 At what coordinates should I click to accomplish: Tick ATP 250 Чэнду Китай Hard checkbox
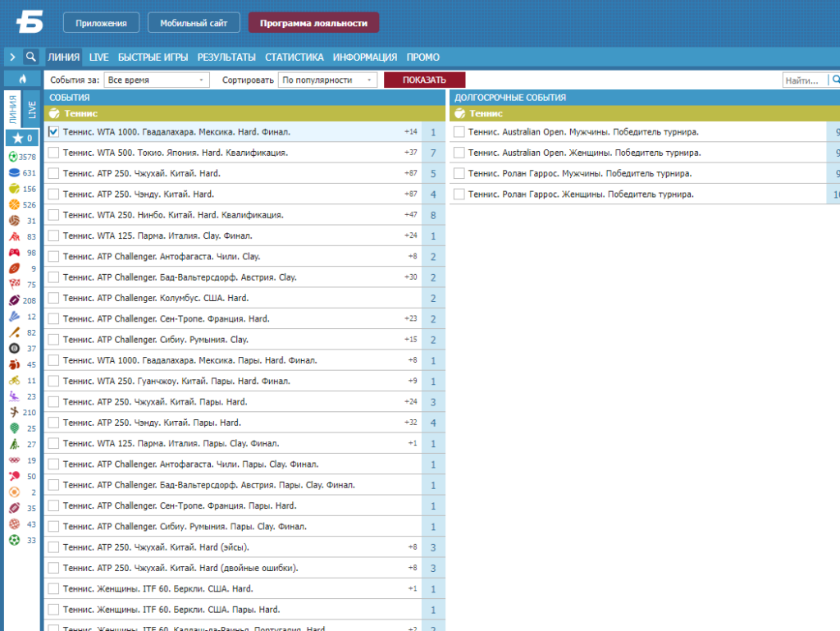tap(53, 194)
